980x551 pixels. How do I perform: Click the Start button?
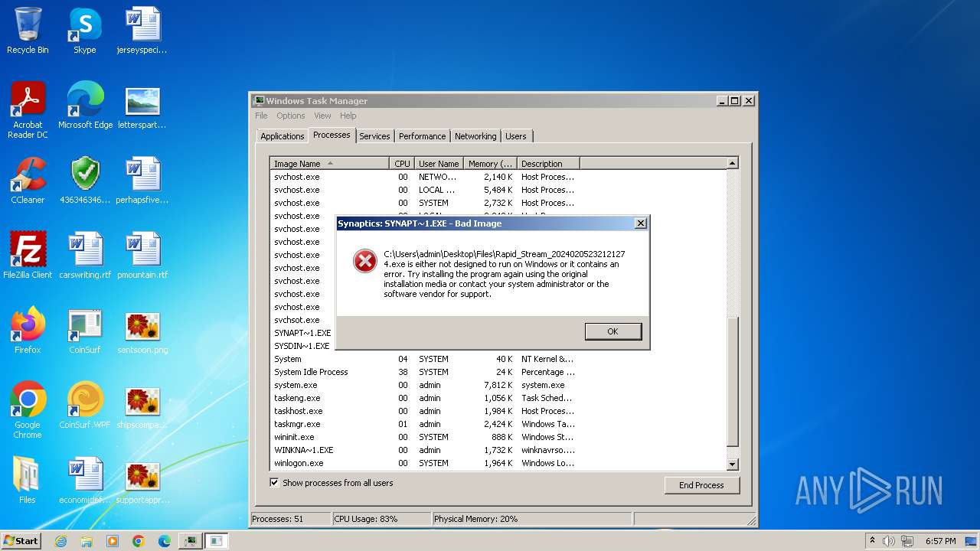click(21, 541)
